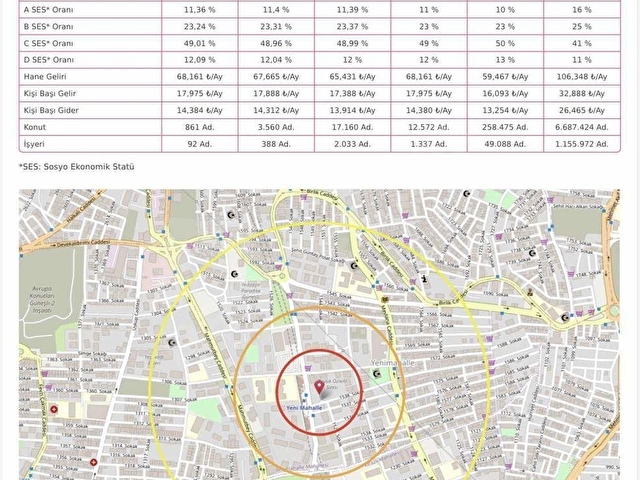The height and width of the screenshot is (480, 640).
Task: Click mosque icon at Birlik Caddesi's eastern end
Action: pos(565,318)
